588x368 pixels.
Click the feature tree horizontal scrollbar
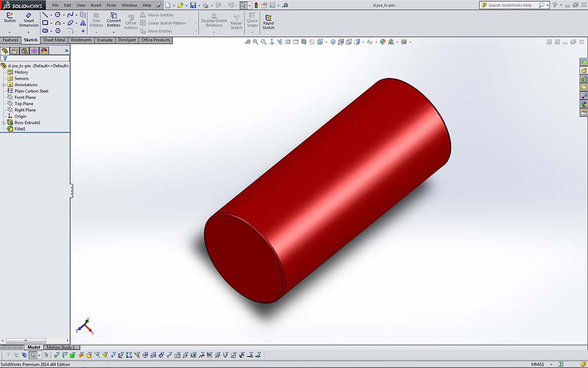pyautogui.click(x=33, y=341)
